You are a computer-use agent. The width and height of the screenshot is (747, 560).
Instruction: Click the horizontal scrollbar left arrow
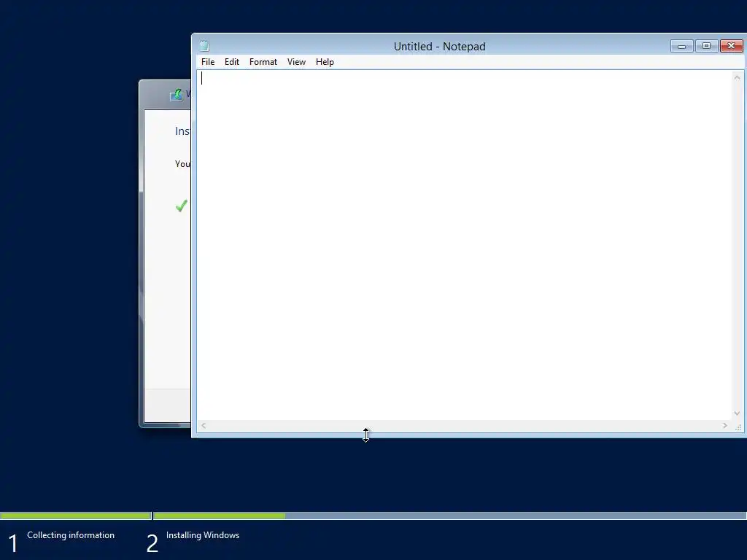204,426
